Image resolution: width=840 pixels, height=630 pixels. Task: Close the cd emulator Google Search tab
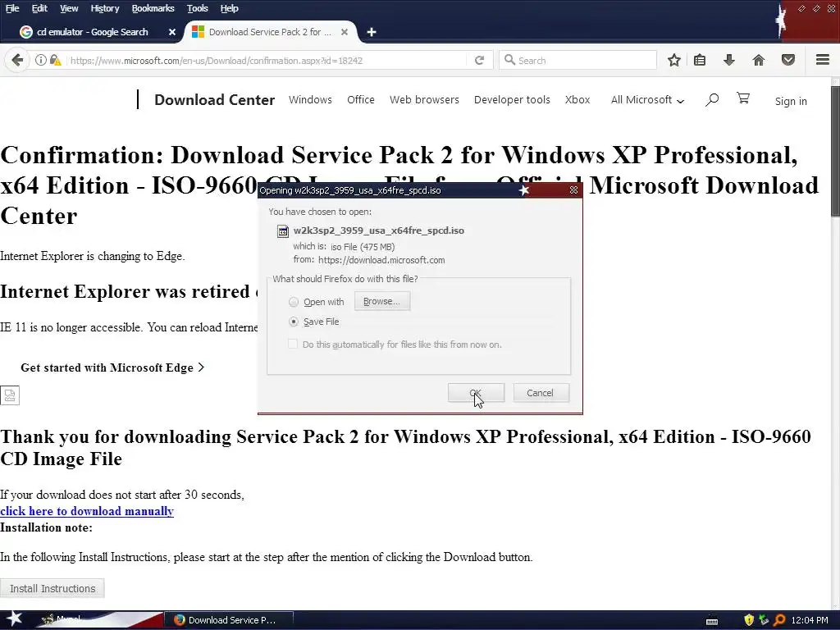172,32
